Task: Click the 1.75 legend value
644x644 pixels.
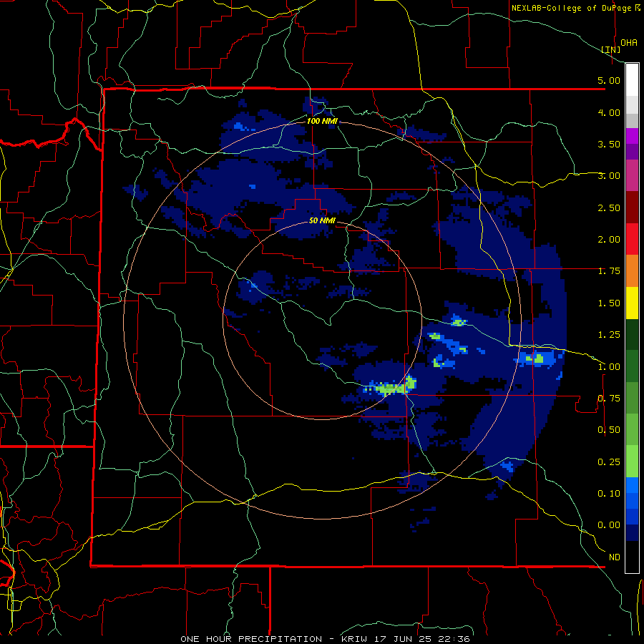Action: pyautogui.click(x=609, y=271)
